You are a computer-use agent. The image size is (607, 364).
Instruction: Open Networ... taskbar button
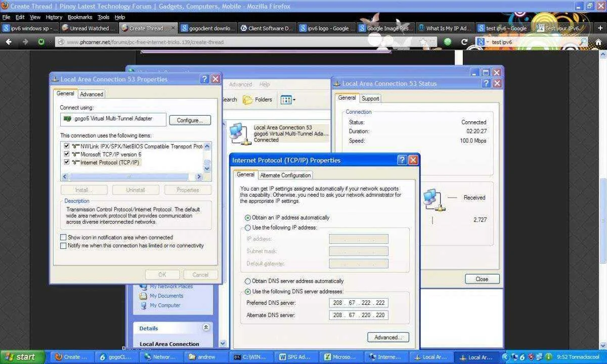(x=161, y=357)
